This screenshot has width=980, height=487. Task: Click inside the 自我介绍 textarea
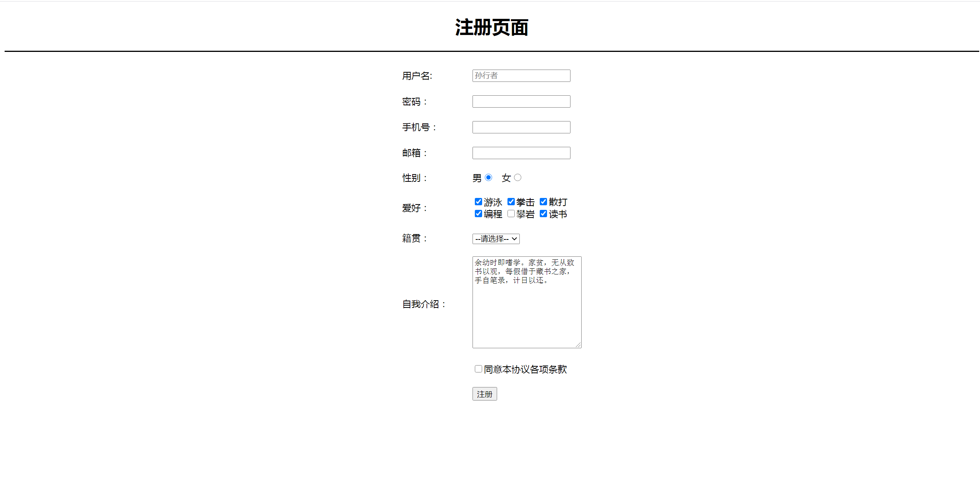click(x=527, y=302)
